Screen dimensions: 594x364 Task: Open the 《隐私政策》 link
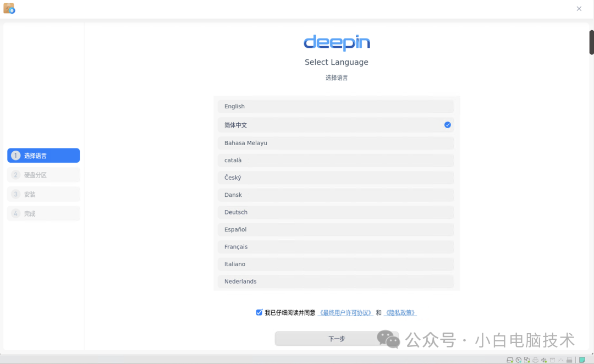(400, 312)
